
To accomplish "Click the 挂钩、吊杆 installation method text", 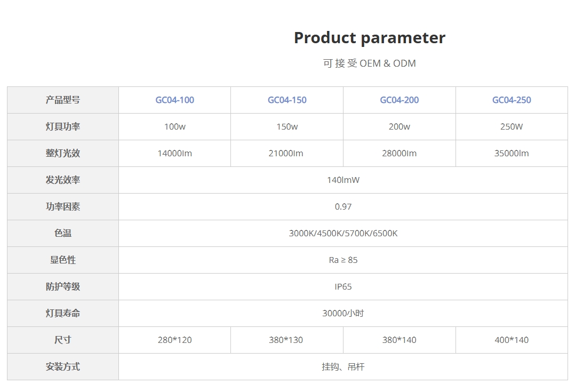I will click(x=343, y=366).
